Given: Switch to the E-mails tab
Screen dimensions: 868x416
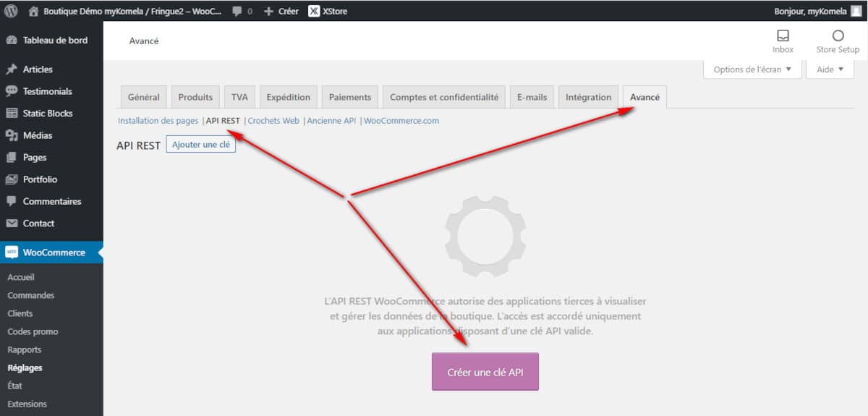Looking at the screenshot, I should [532, 97].
